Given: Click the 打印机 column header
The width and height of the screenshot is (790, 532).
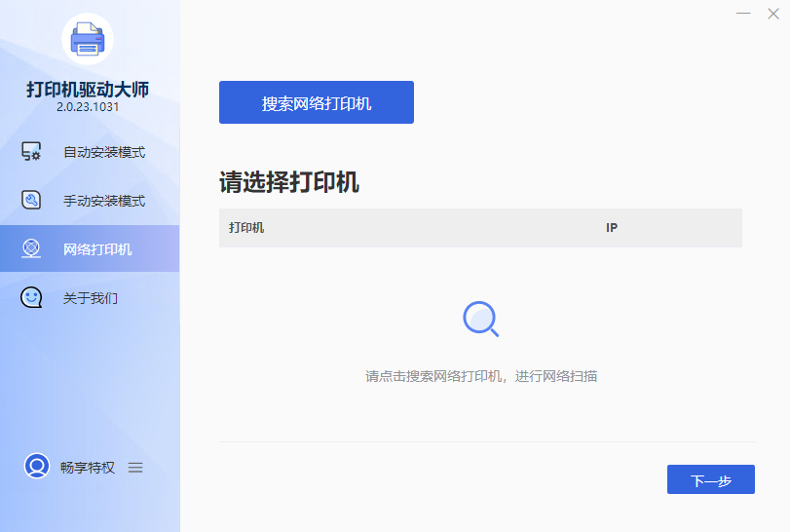Looking at the screenshot, I should (x=246, y=228).
